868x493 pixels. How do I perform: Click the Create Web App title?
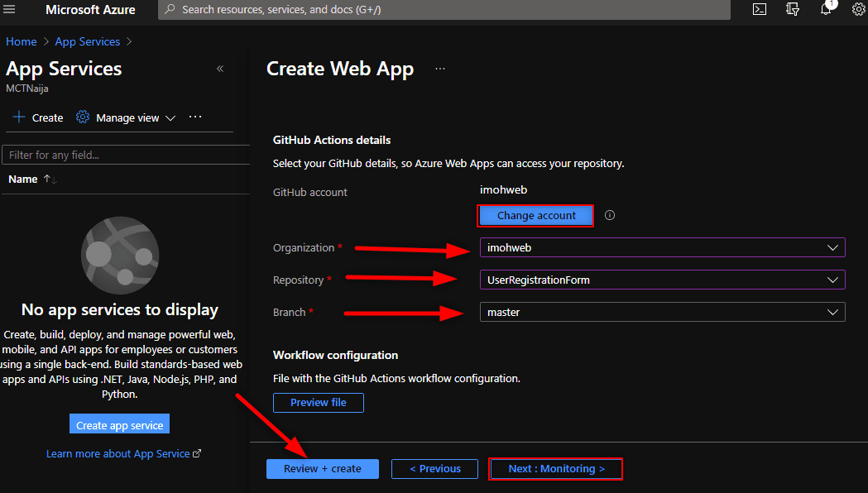pyautogui.click(x=340, y=69)
